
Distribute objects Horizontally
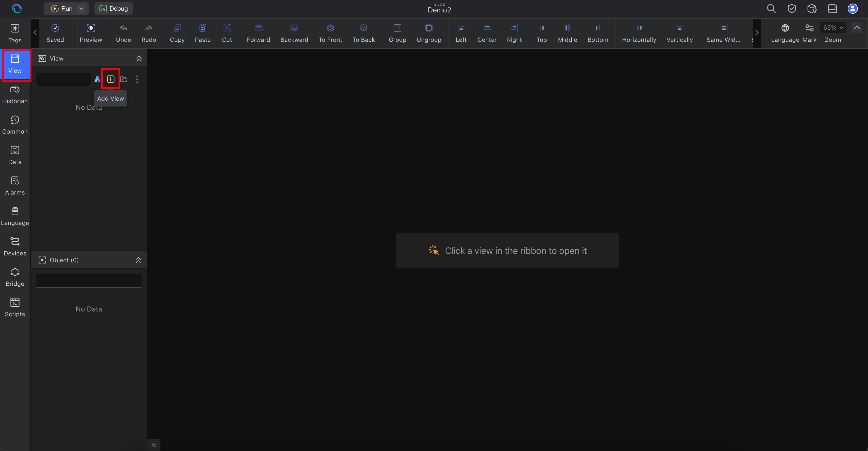tap(639, 33)
